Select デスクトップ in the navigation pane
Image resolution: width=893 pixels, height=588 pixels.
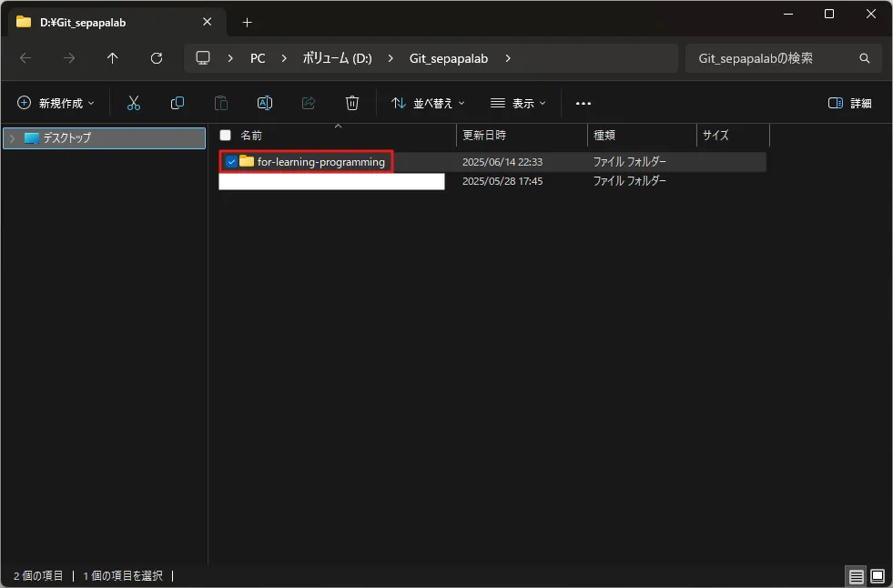click(104, 138)
